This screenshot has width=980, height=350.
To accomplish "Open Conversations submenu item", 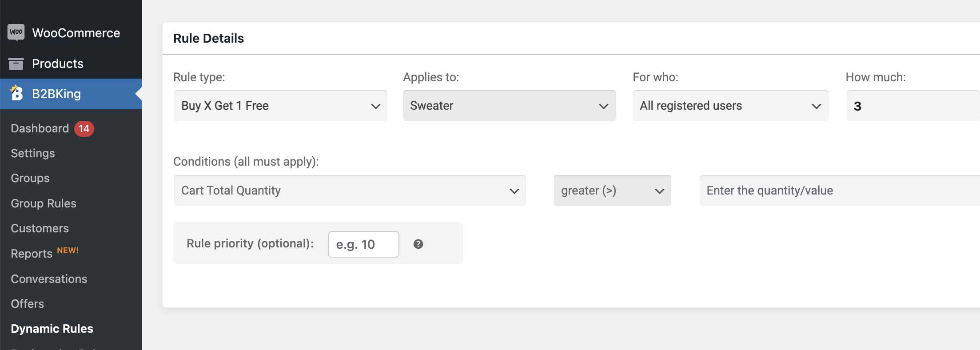I will tap(49, 279).
